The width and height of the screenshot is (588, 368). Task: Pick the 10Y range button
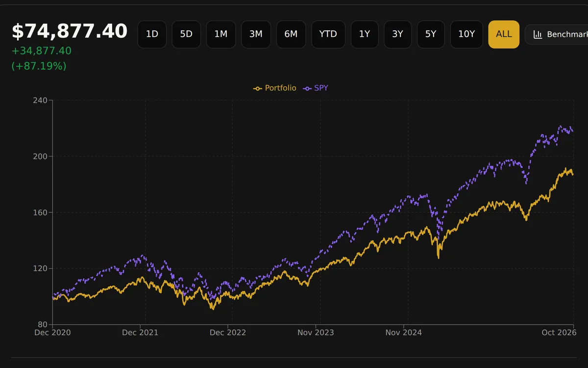tap(466, 34)
